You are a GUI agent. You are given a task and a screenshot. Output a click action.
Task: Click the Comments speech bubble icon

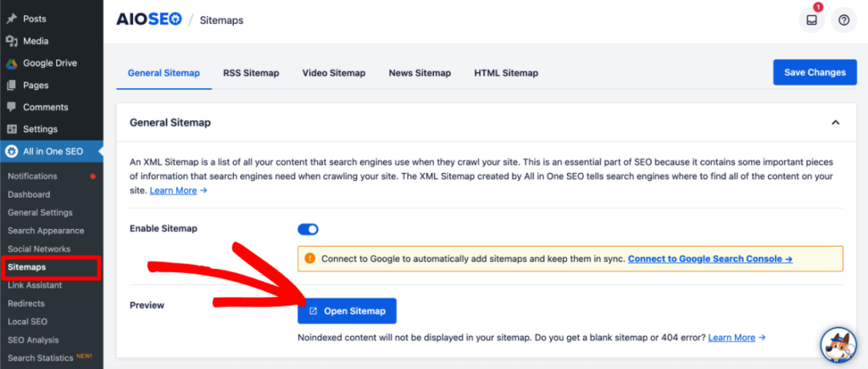(12, 107)
